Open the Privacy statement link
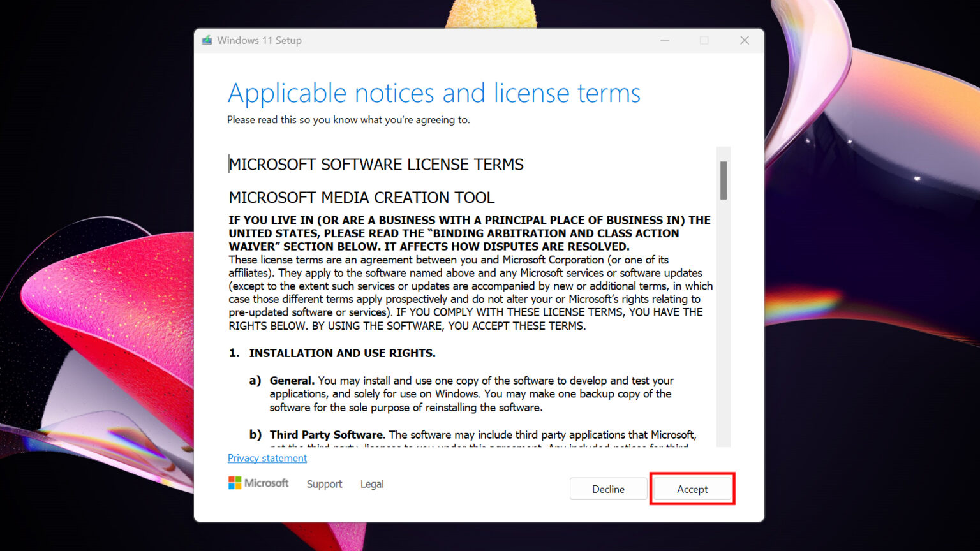The height and width of the screenshot is (551, 980). (x=267, y=458)
